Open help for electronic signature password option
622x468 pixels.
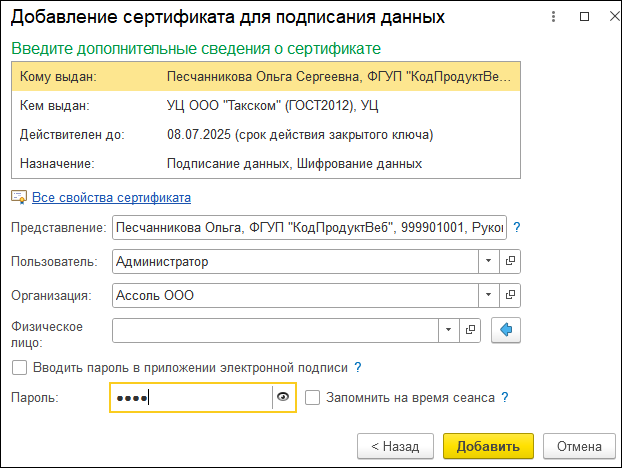[357, 367]
